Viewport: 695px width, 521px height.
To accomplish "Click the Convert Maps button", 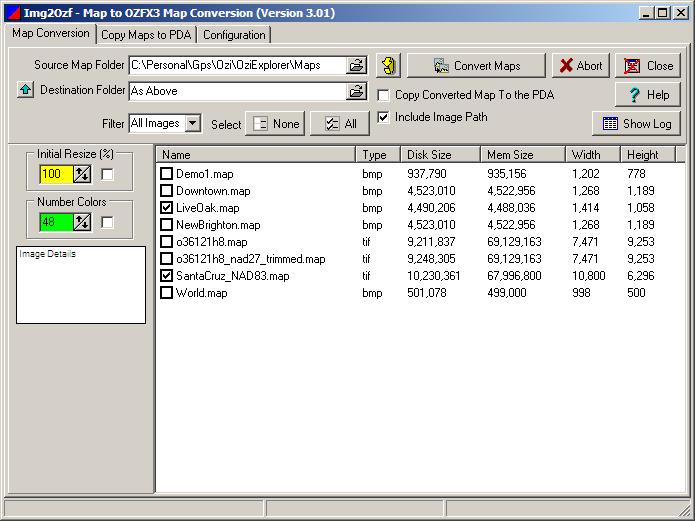I will 476,66.
